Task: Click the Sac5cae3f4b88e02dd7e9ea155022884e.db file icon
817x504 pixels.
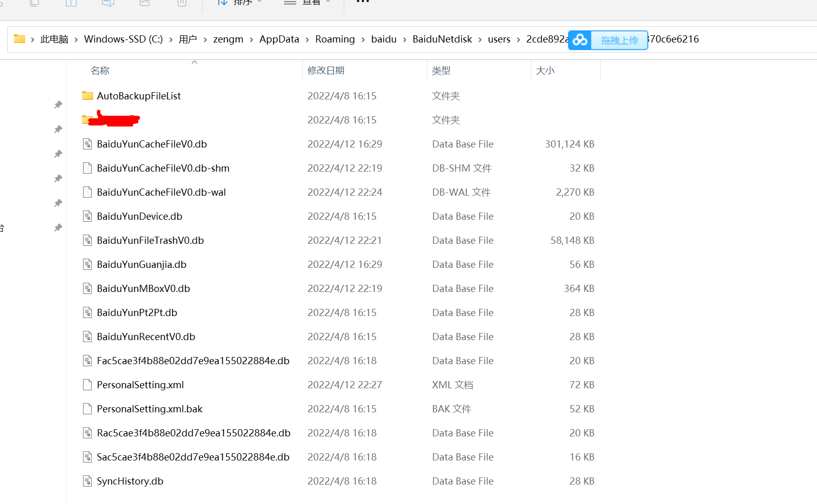Action: coord(88,457)
